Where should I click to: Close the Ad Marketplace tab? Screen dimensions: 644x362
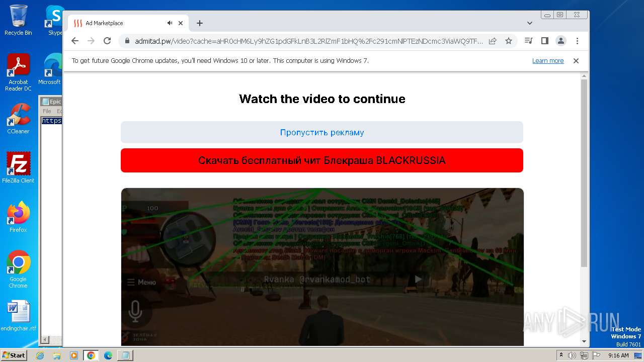(181, 23)
